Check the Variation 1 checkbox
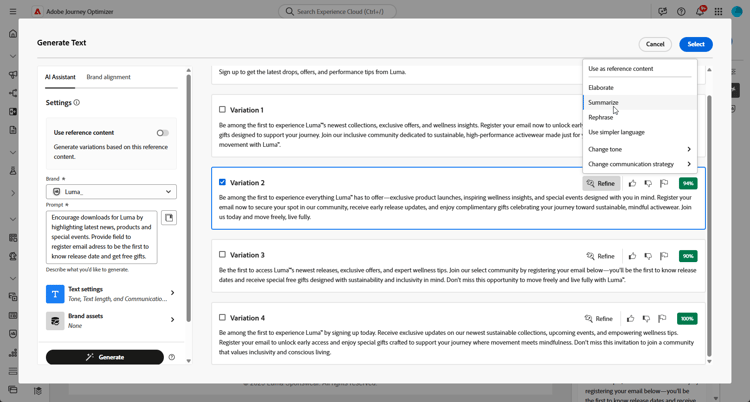750x402 pixels. (222, 110)
